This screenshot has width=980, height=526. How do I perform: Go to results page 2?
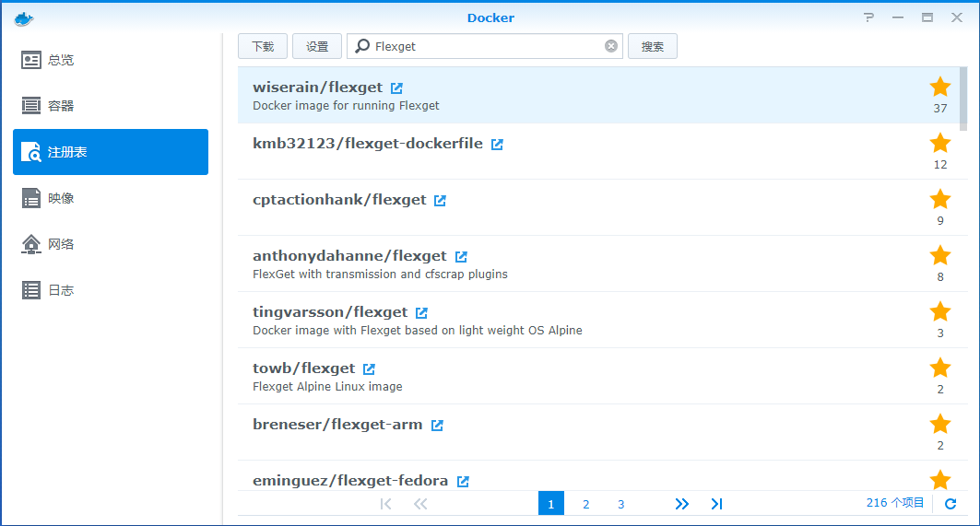click(x=585, y=504)
